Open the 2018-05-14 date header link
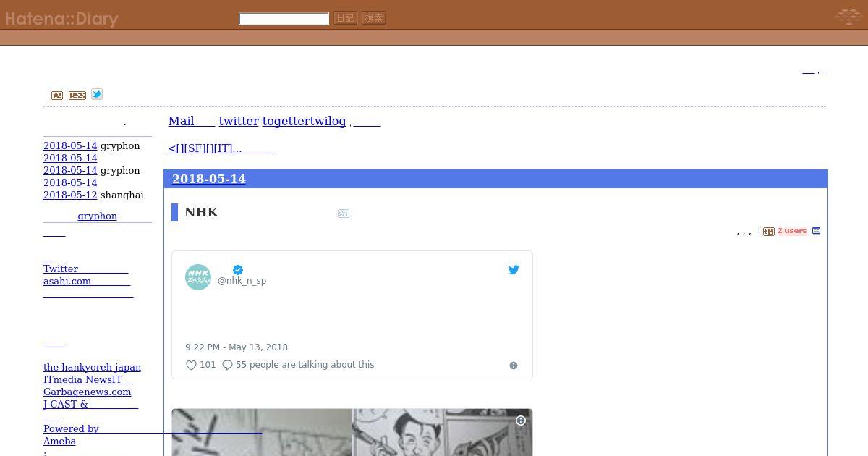 209,179
